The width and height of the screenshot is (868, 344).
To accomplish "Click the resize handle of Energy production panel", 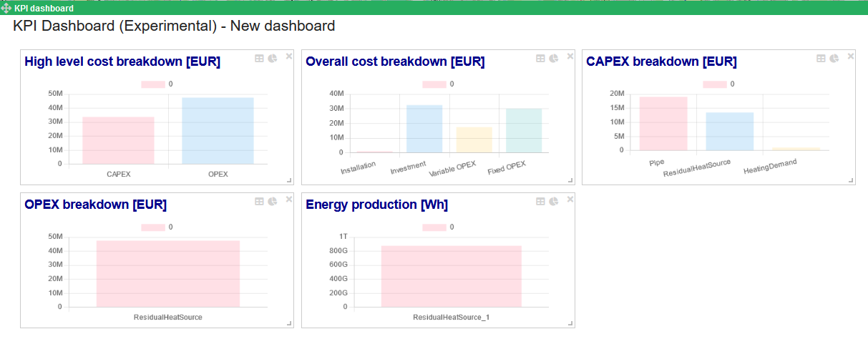I will [x=570, y=323].
